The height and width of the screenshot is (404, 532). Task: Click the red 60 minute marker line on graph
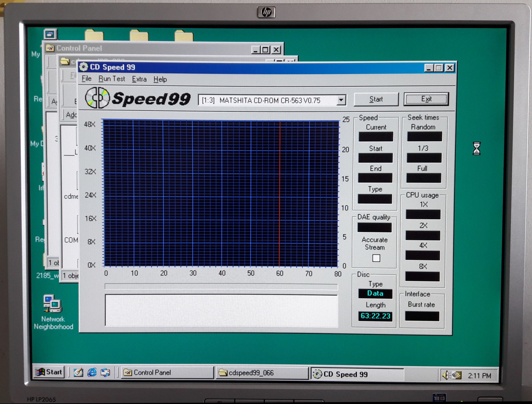click(x=279, y=194)
